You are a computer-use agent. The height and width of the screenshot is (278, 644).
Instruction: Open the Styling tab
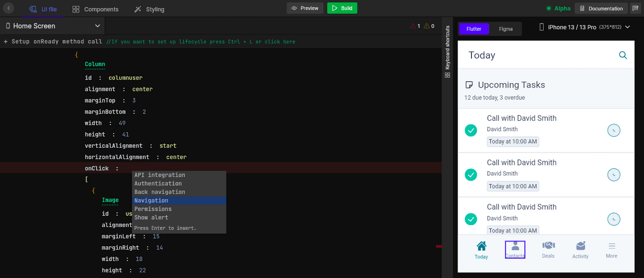149,9
